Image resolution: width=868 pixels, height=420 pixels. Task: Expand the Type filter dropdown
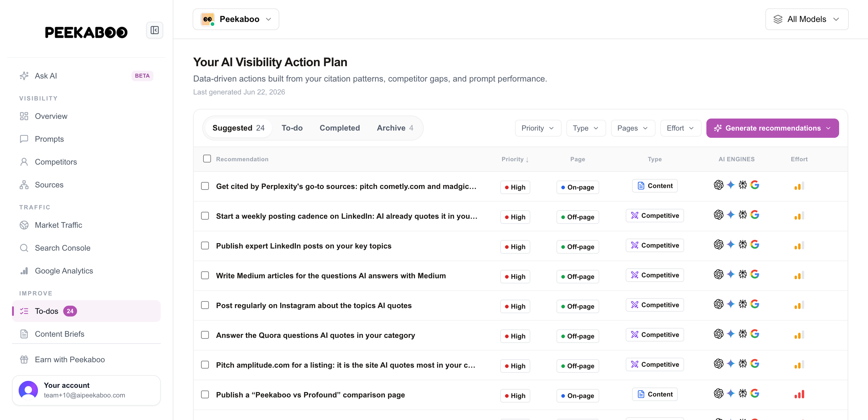586,128
